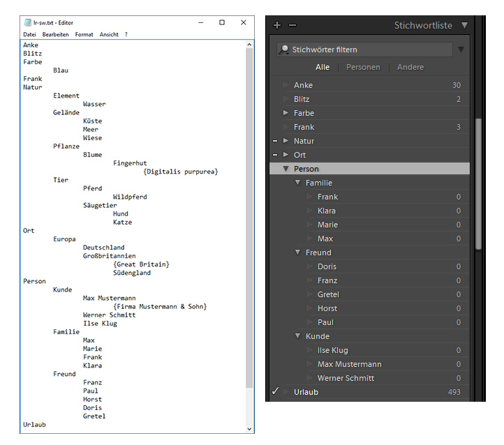Click the keyword tag icon beside Blitz
504x445 pixels.
pyautogui.click(x=286, y=99)
